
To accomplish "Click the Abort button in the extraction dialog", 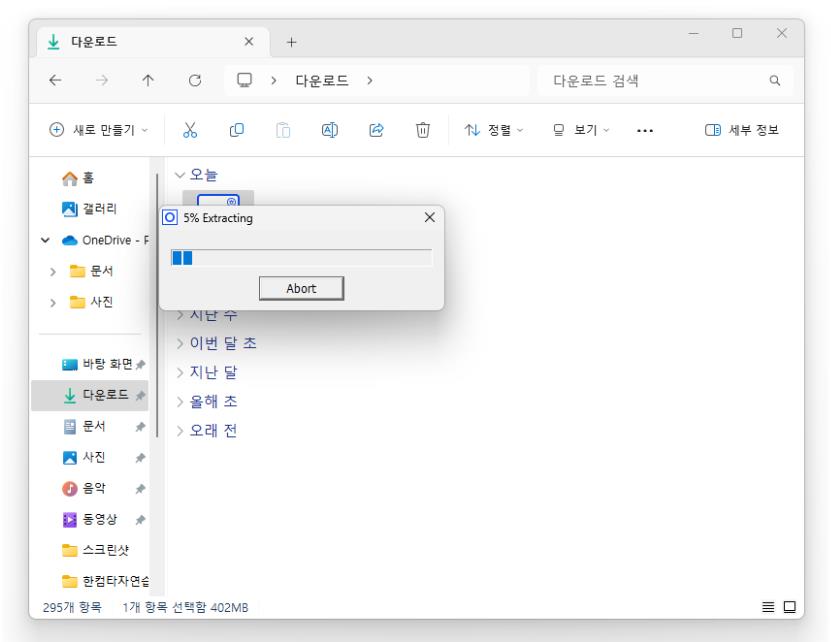I will (x=302, y=288).
